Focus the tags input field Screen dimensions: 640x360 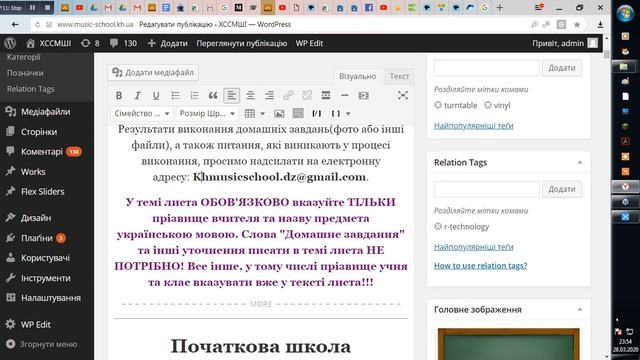click(x=487, y=68)
